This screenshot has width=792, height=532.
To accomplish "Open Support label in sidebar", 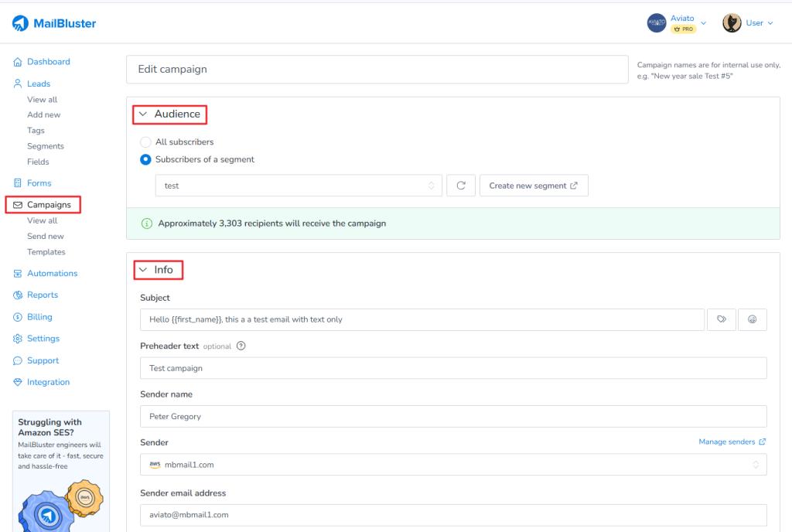I will [x=43, y=360].
